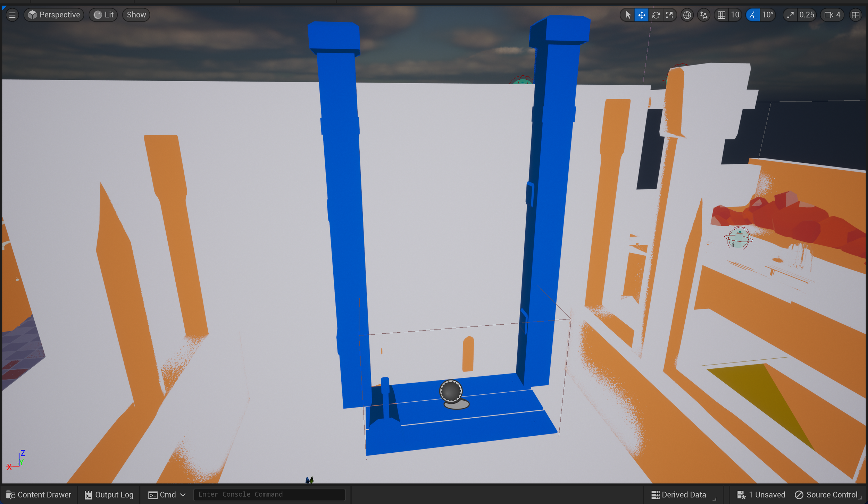Adjust camera speed setting 4
Screen dimensions: 868x504
click(x=832, y=15)
